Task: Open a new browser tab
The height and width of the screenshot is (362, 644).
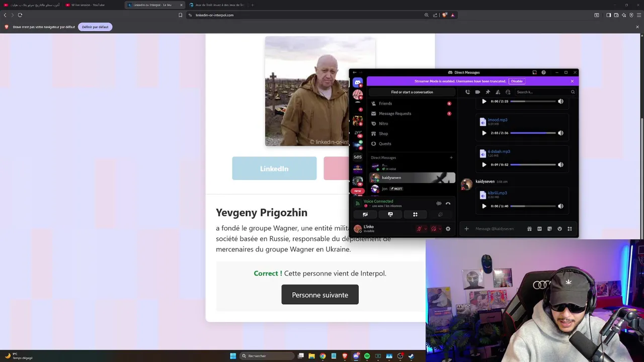Action: point(253,5)
